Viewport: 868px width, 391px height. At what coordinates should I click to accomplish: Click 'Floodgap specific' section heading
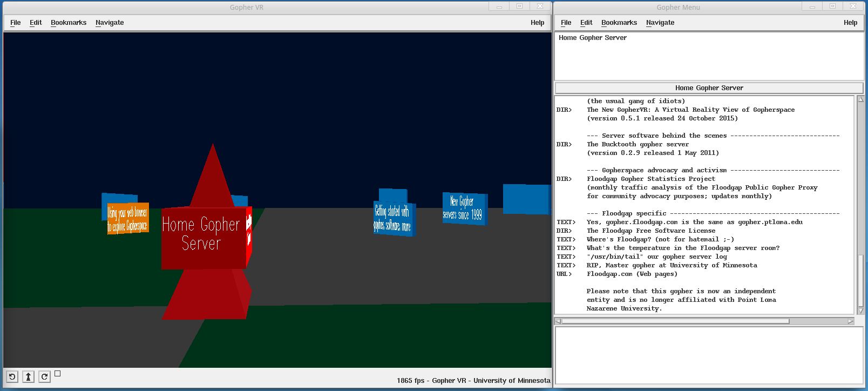pos(713,213)
